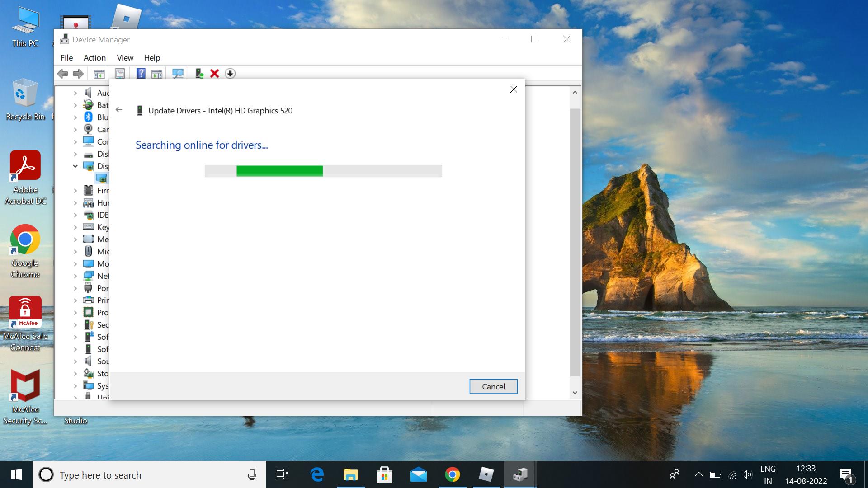Select the Cameras webcam icon in the tree

pyautogui.click(x=88, y=129)
